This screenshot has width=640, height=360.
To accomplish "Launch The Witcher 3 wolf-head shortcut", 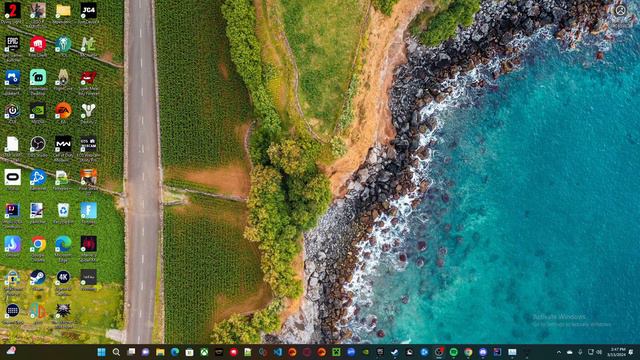I will (63, 311).
